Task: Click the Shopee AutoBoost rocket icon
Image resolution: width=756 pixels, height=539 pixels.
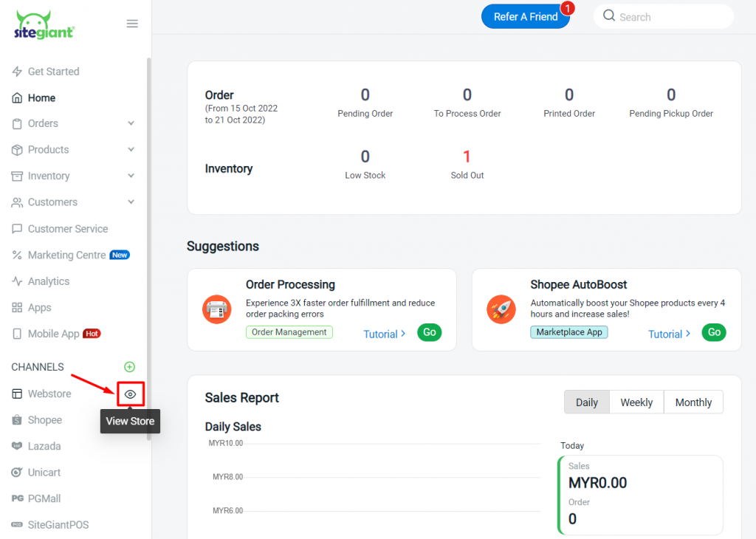Action: 501,309
